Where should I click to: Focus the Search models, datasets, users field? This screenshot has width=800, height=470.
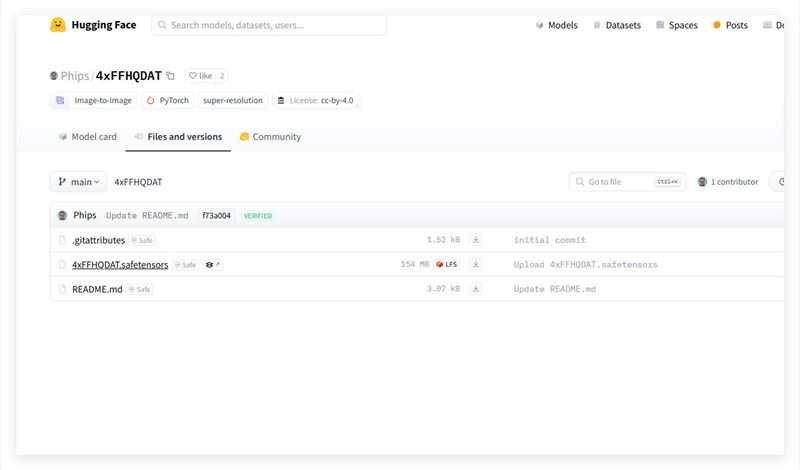(x=268, y=25)
